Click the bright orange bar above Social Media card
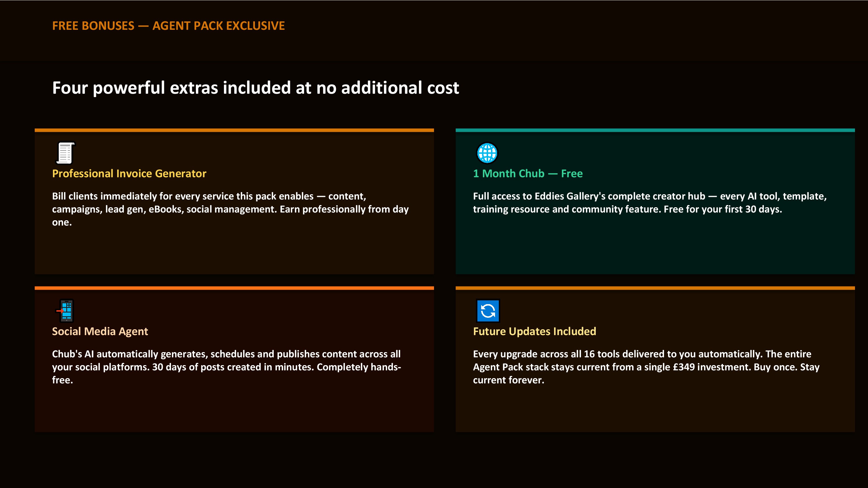Image resolution: width=868 pixels, height=488 pixels. click(x=234, y=288)
